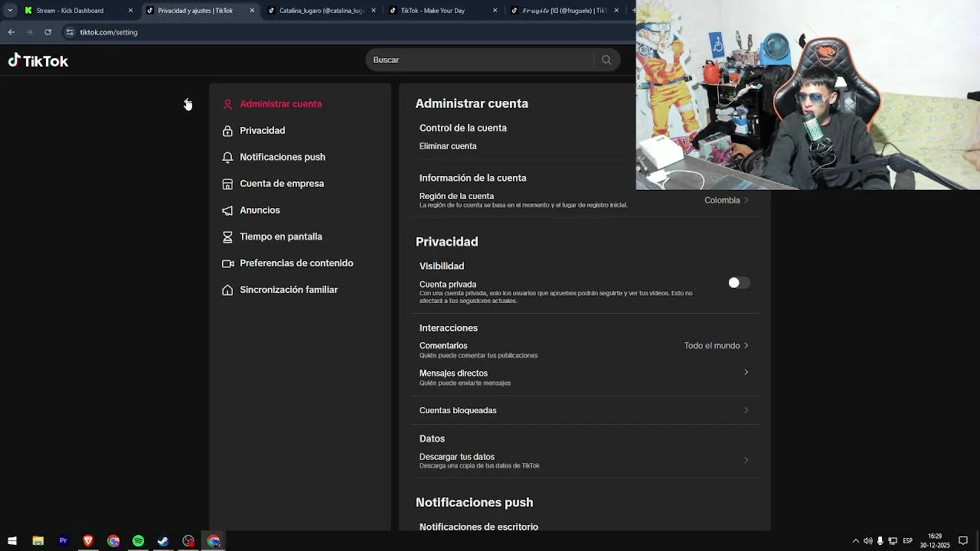Open the tab search dropdown arrow
The image size is (980, 551).
[10, 11]
